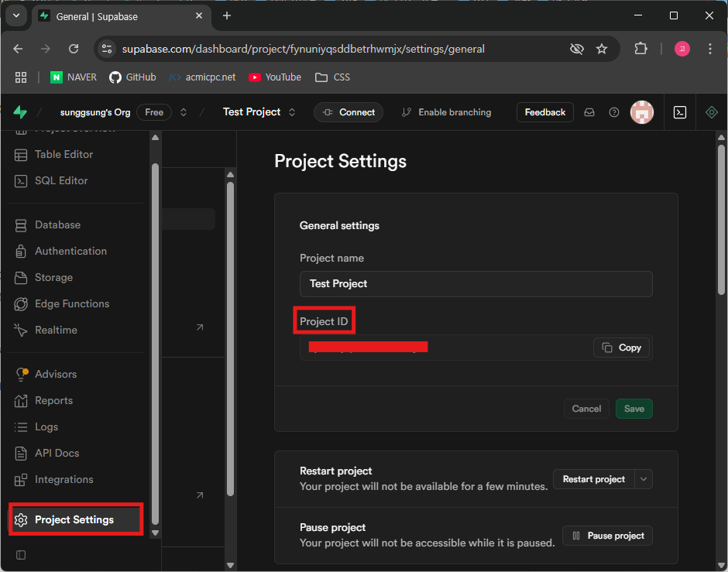728x572 pixels.
Task: Open the Chrome profile avatar
Action: (x=682, y=49)
